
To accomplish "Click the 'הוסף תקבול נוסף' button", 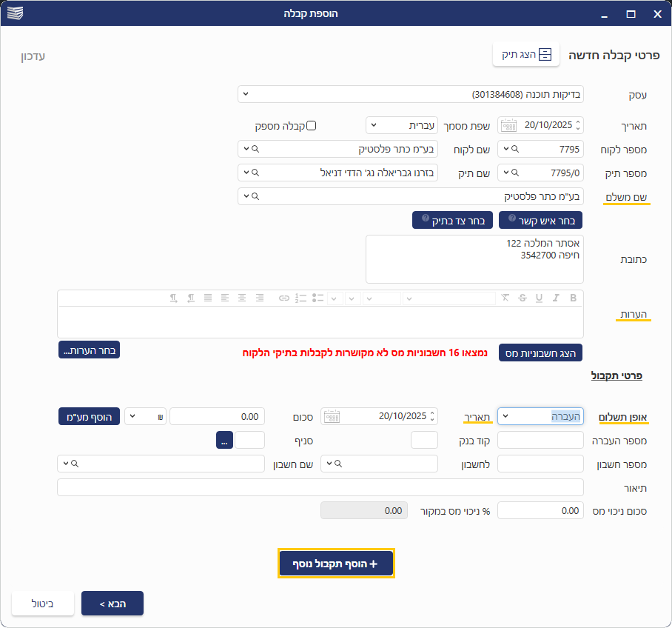I will click(x=336, y=564).
